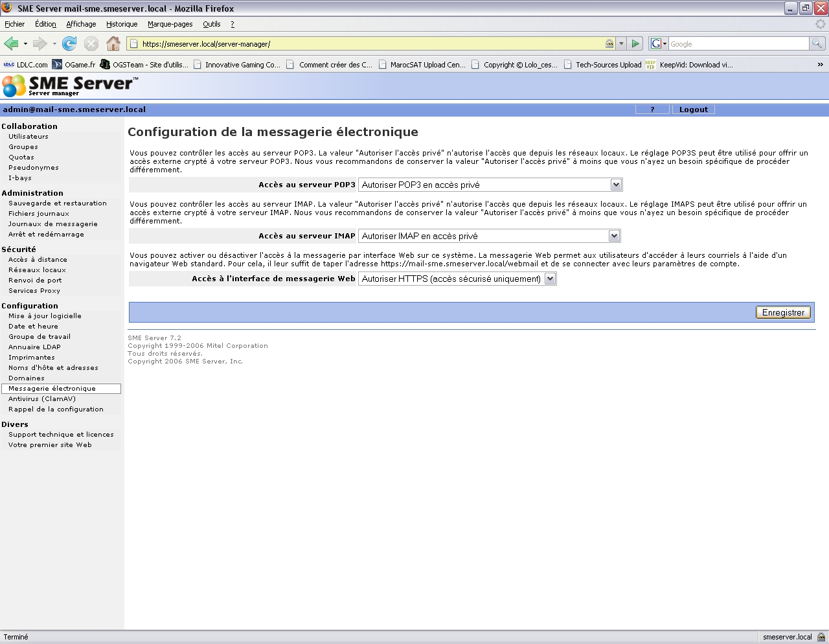Click the Google search input field
The width and height of the screenshot is (829, 644).
pos(739,43)
